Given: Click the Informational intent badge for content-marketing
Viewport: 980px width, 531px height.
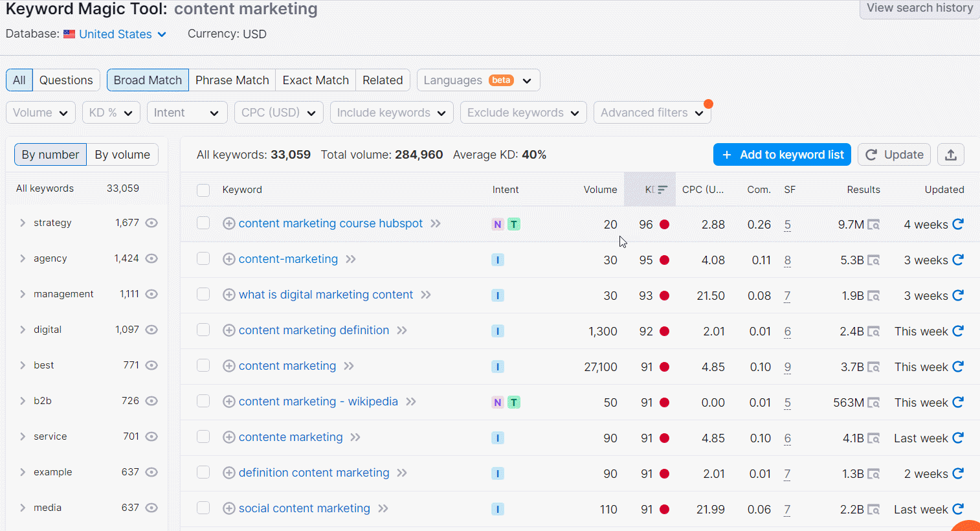Looking at the screenshot, I should click(x=498, y=260).
